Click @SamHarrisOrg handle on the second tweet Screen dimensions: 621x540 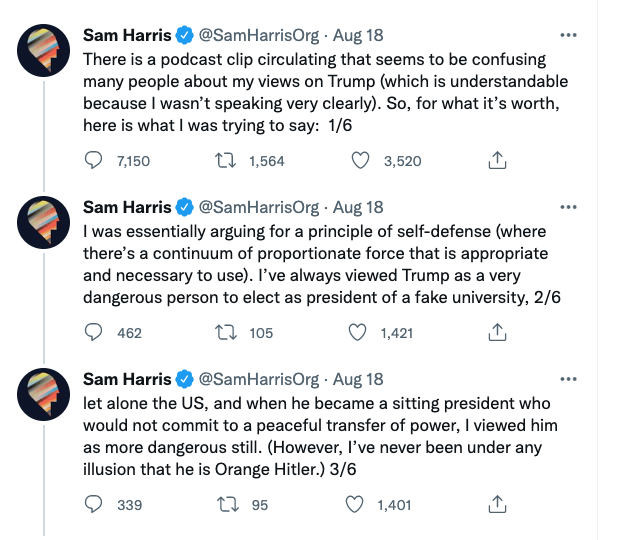(x=260, y=207)
